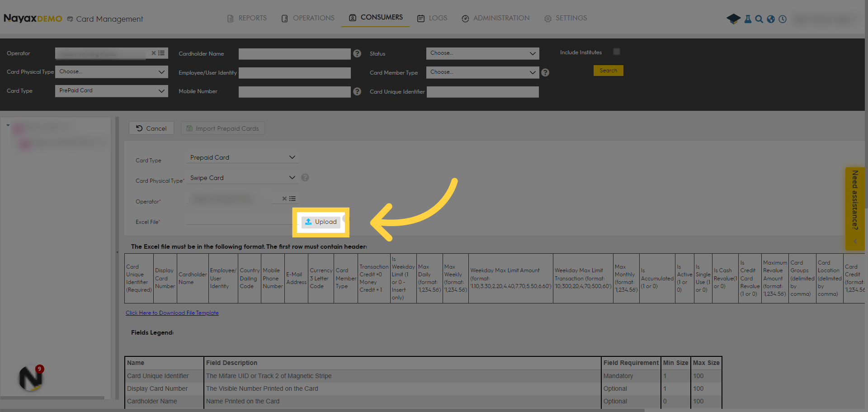
Task: Click the help icon beside Mobile Number
Action: [x=357, y=91]
